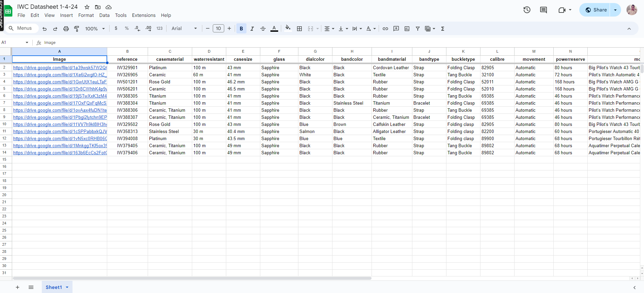Select column B header
The image size is (644, 293).
point(127,51)
